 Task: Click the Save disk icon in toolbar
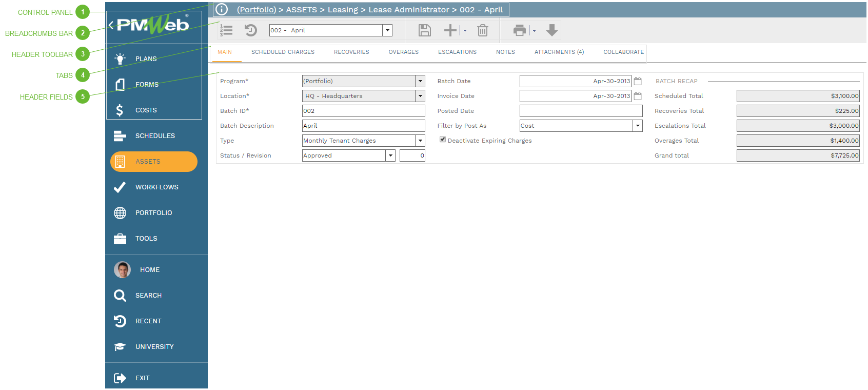click(424, 30)
